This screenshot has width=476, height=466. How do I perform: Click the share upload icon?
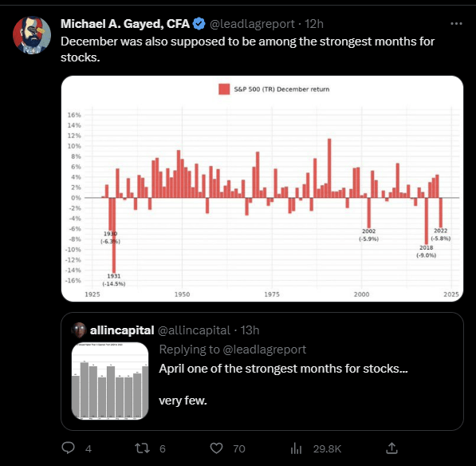pos(391,448)
